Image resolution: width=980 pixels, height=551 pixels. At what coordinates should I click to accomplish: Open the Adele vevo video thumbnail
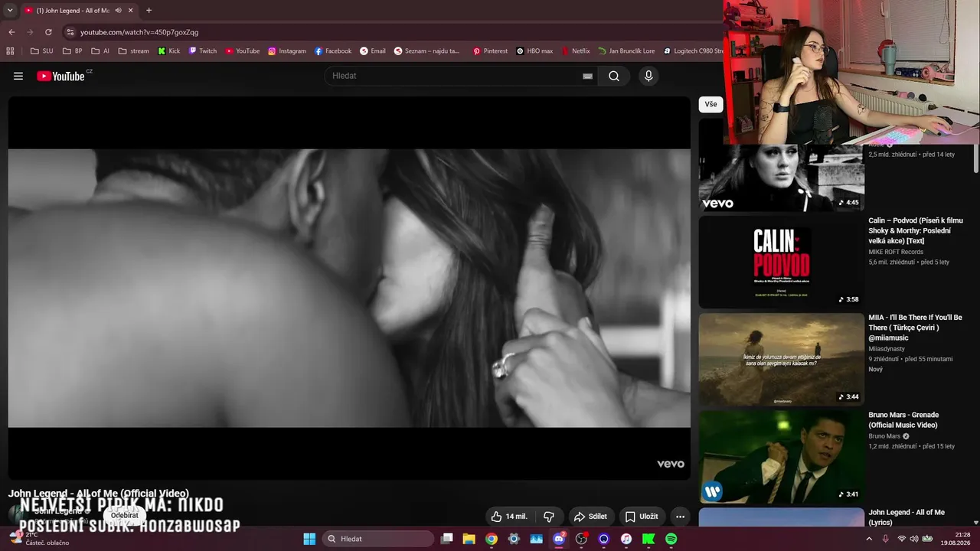pos(781,177)
